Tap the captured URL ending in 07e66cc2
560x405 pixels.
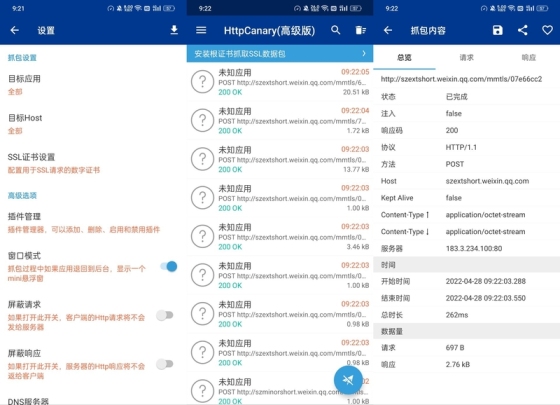coord(461,79)
